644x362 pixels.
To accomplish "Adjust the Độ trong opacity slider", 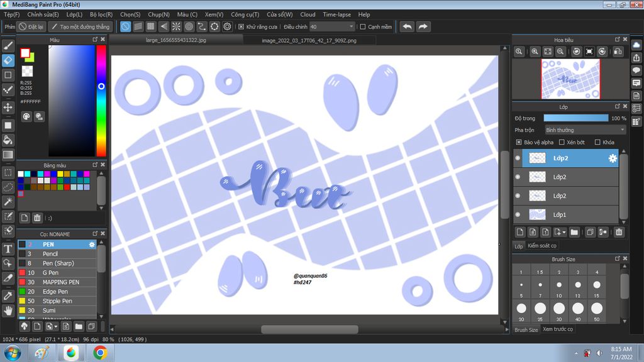I will tap(576, 118).
